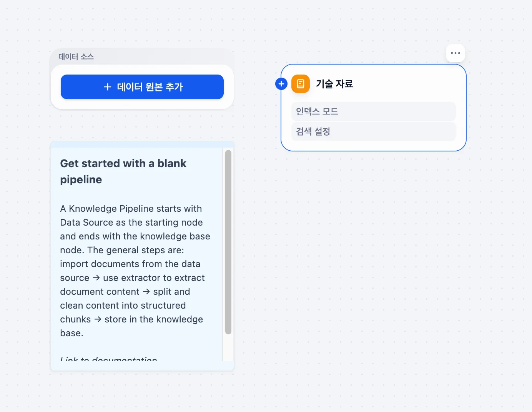The height and width of the screenshot is (412, 532).
Task: Click the scrollbar track below the thumb
Action: click(x=228, y=348)
